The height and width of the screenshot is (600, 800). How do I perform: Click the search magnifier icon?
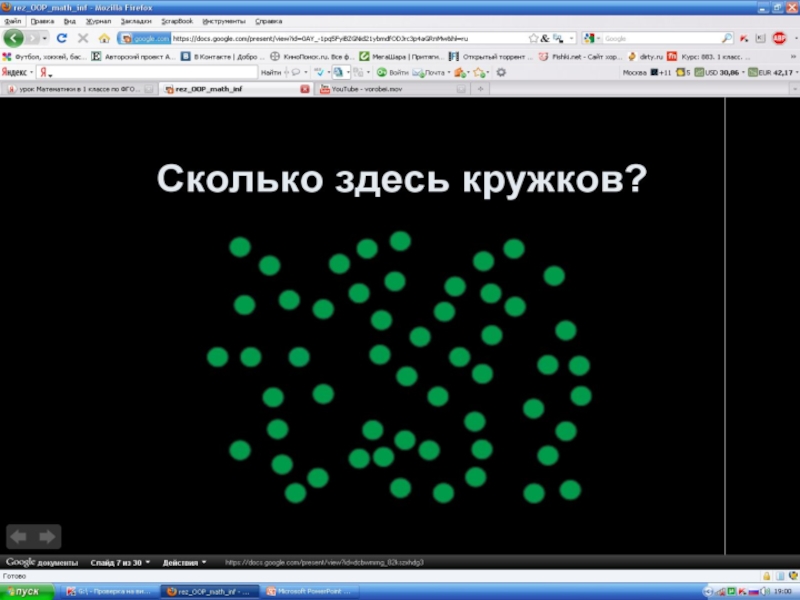(727, 38)
